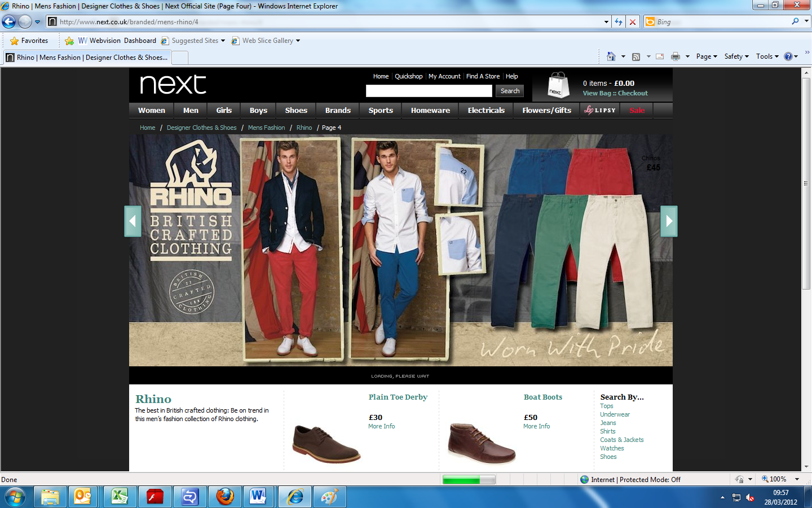Click More Info under Plain Toe Derby
The image size is (812, 508).
click(x=381, y=426)
